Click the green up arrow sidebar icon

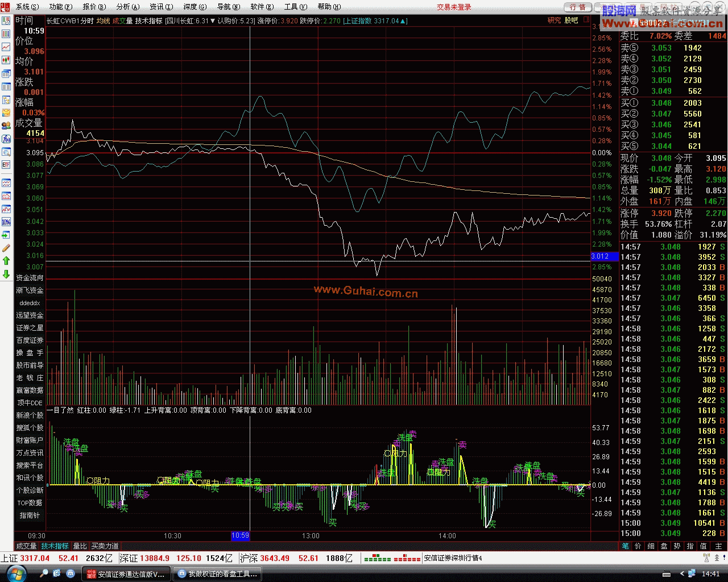tap(6, 261)
